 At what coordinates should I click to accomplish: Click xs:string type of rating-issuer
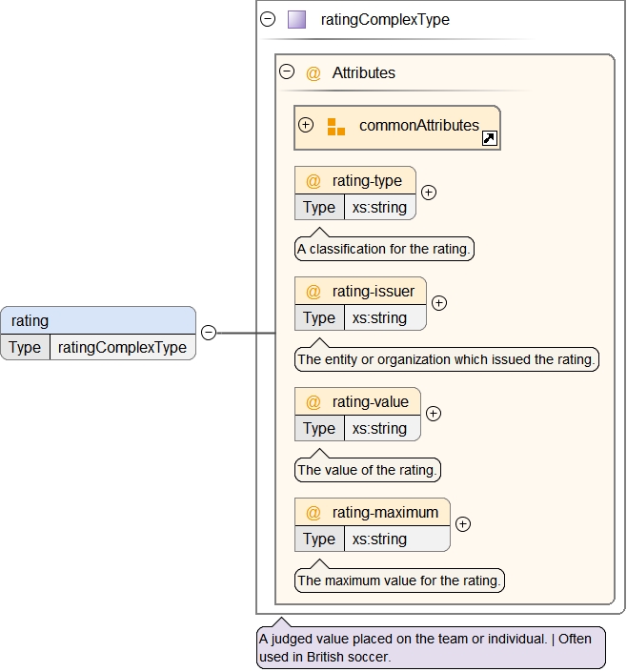(x=379, y=318)
